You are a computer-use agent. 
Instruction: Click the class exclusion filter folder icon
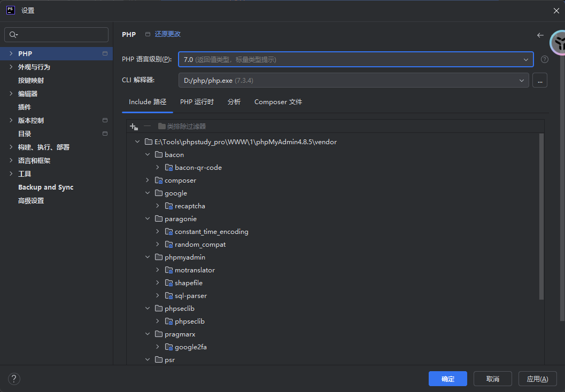[162, 126]
